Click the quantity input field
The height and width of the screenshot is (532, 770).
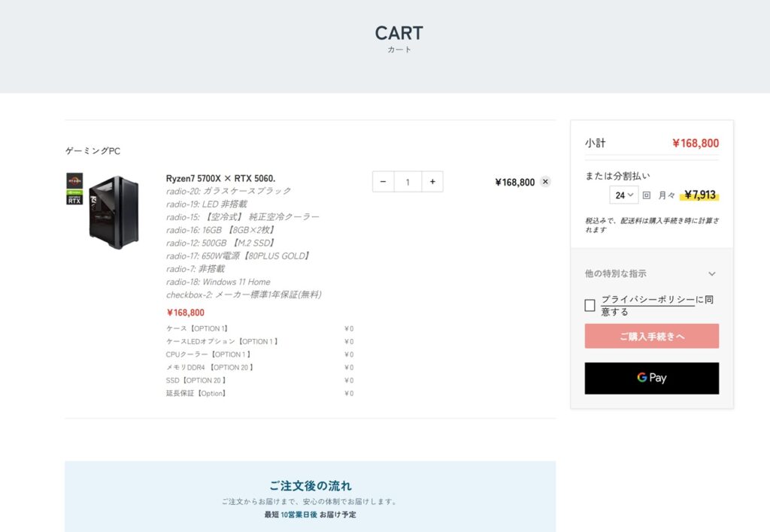408,182
